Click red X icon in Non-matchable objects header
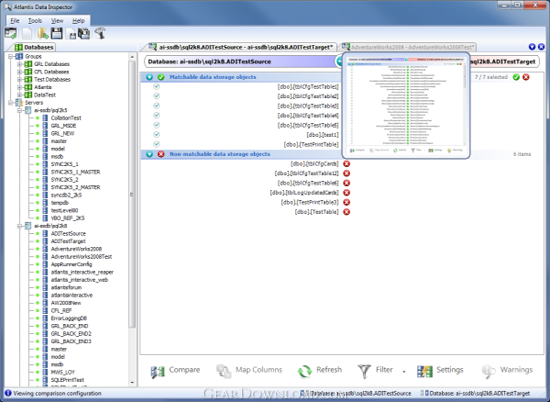The height and width of the screenshot is (402, 550). (x=161, y=154)
